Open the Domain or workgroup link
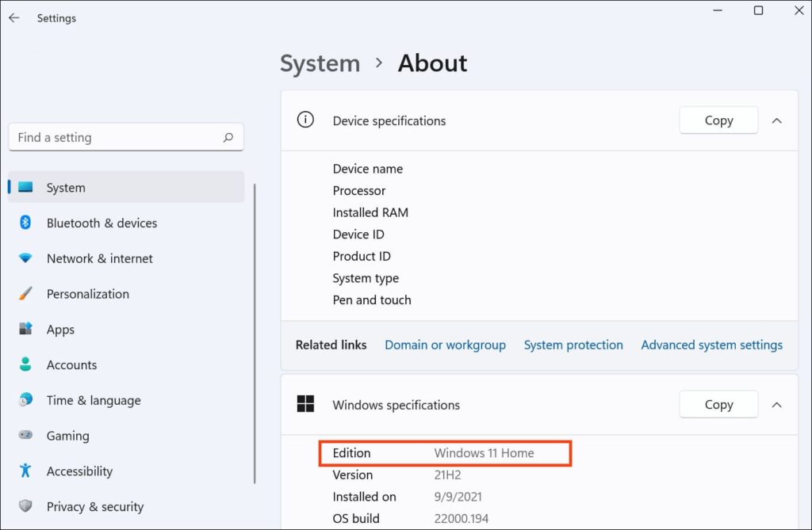The image size is (812, 530). coord(445,345)
